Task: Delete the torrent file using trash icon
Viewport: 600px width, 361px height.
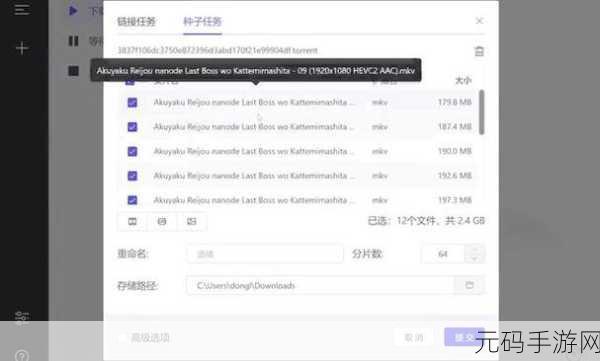Action: tap(479, 51)
